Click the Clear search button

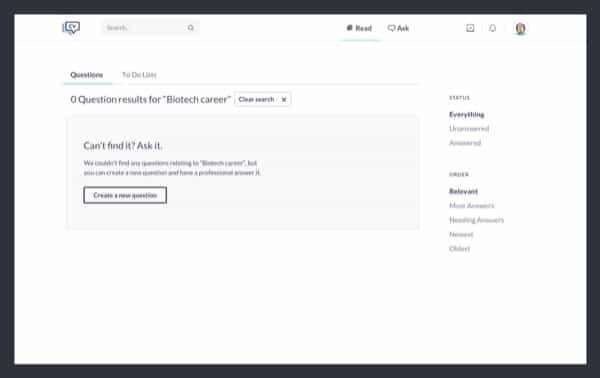[x=262, y=99]
